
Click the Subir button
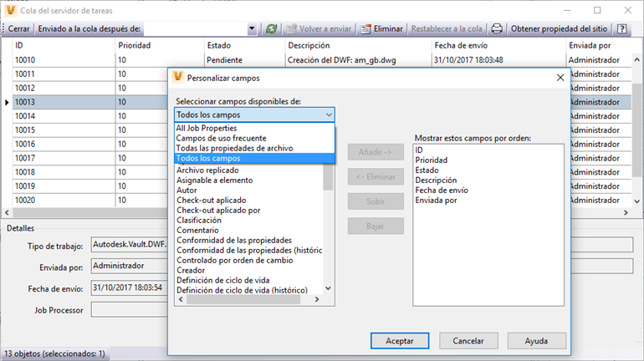point(376,201)
